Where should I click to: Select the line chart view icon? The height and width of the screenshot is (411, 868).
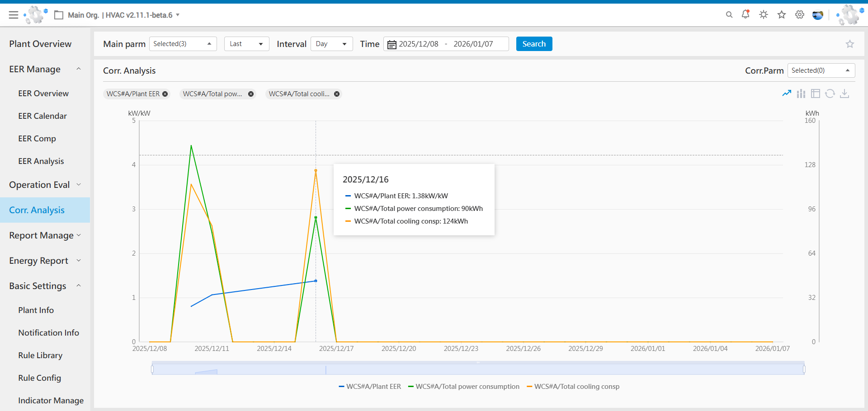click(x=787, y=93)
